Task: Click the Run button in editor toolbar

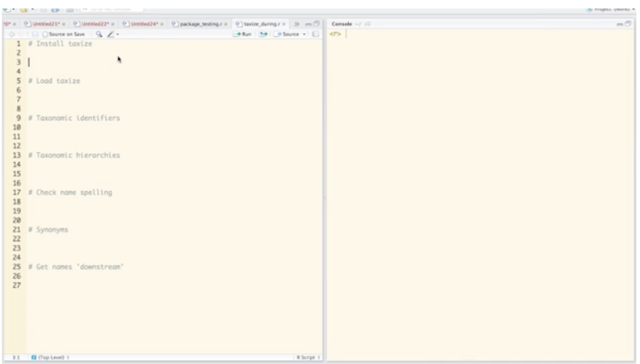Action: (242, 34)
